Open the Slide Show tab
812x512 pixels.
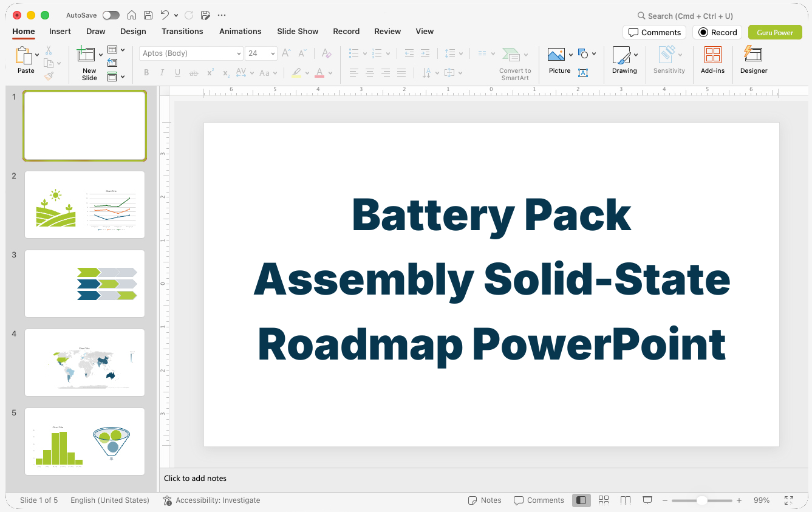click(x=298, y=31)
